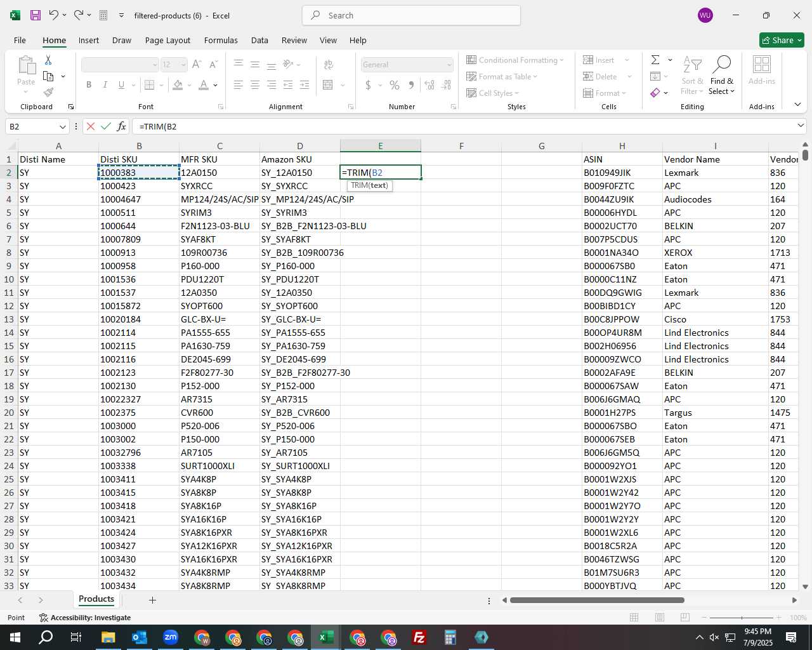Open Sort & Filter tool
The height and width of the screenshot is (650, 812).
tap(692, 76)
